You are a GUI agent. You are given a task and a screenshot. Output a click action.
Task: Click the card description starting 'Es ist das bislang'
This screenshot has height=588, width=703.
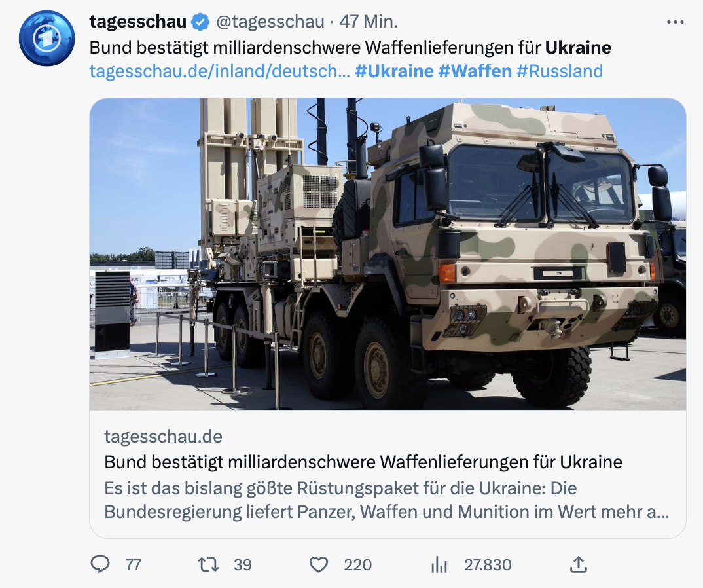[x=386, y=500]
